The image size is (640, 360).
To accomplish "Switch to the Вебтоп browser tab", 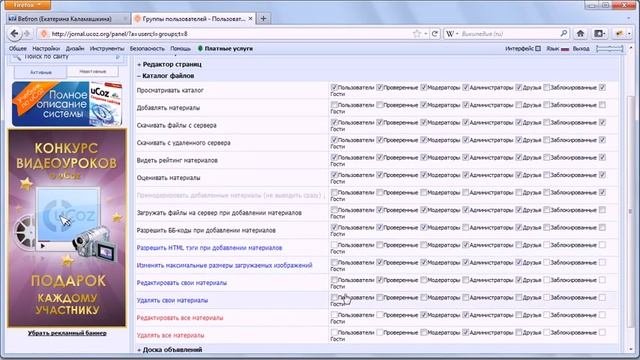I will click(68, 19).
